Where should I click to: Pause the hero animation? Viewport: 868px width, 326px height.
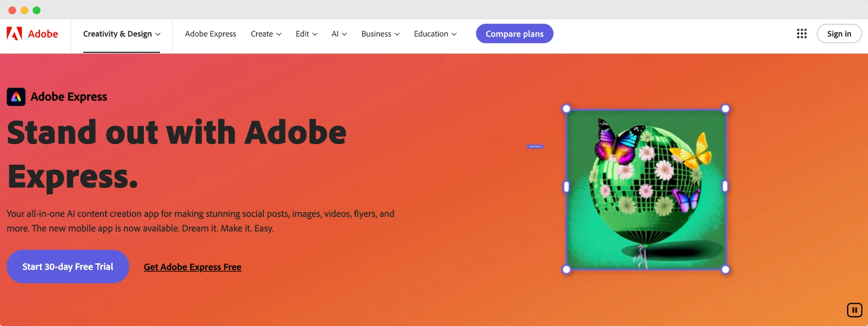coord(854,310)
